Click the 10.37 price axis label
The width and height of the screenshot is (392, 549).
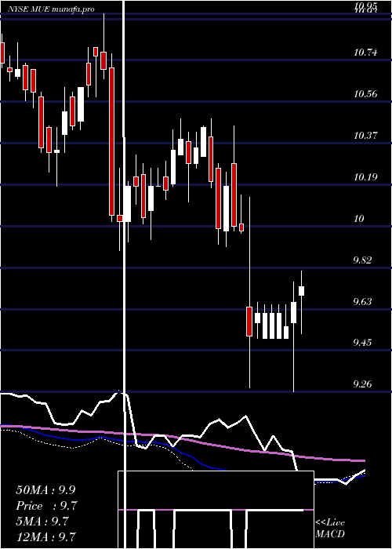pyautogui.click(x=366, y=135)
